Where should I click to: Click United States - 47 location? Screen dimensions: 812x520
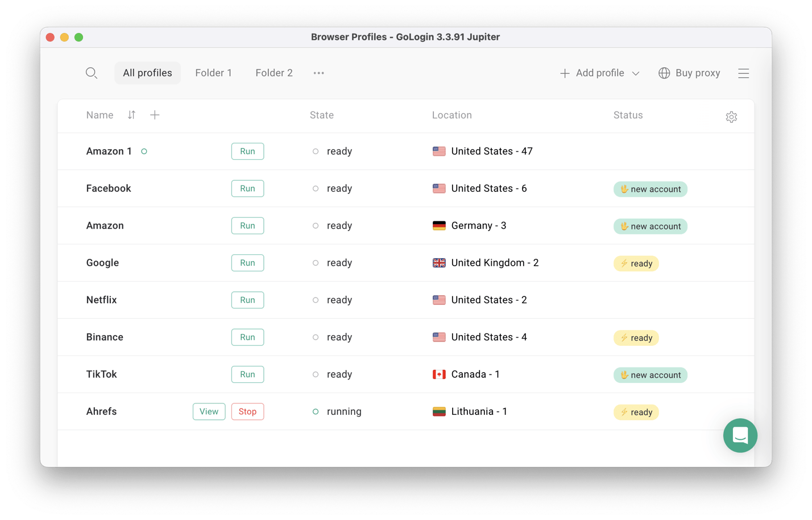point(492,151)
